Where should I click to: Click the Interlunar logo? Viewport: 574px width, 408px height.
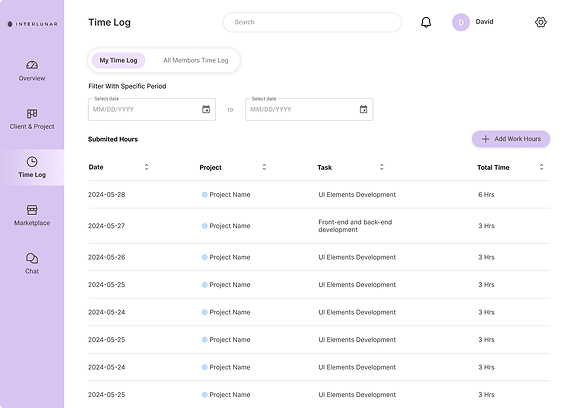pyautogui.click(x=33, y=24)
